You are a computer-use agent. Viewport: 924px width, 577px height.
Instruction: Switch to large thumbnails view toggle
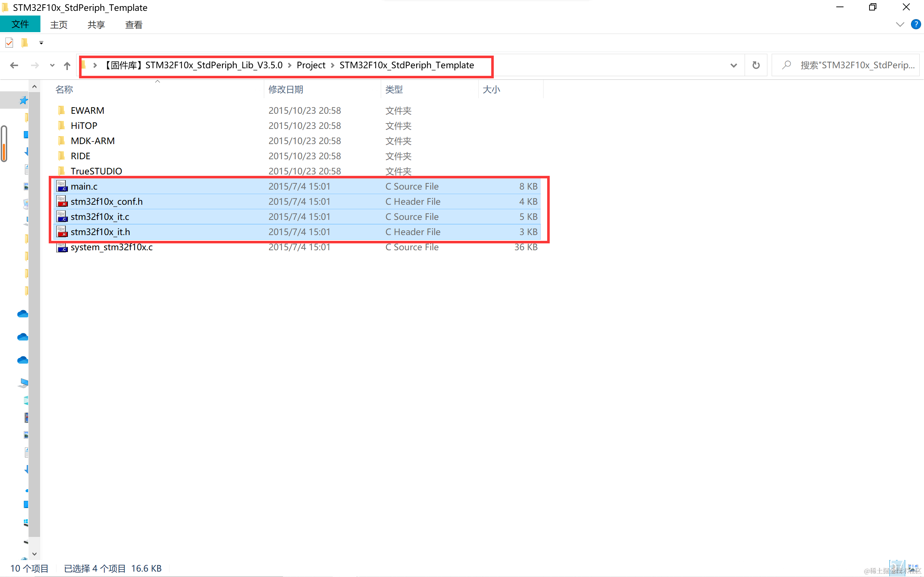click(913, 568)
